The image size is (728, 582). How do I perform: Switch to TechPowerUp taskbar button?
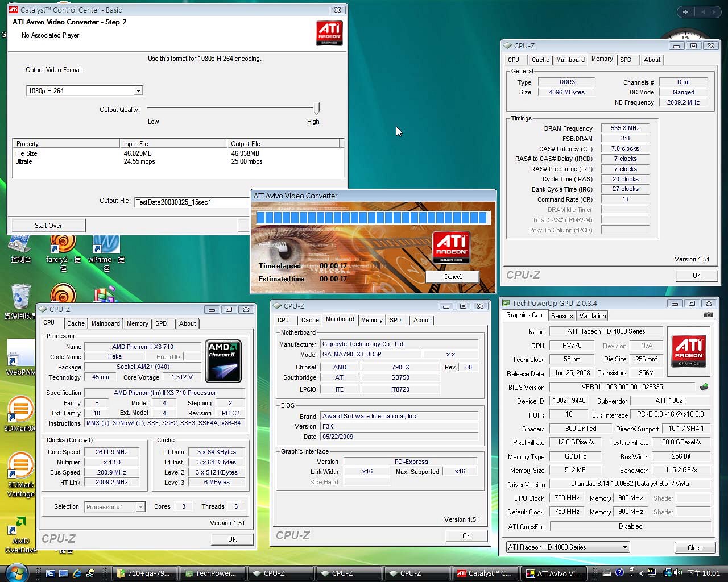point(213,573)
